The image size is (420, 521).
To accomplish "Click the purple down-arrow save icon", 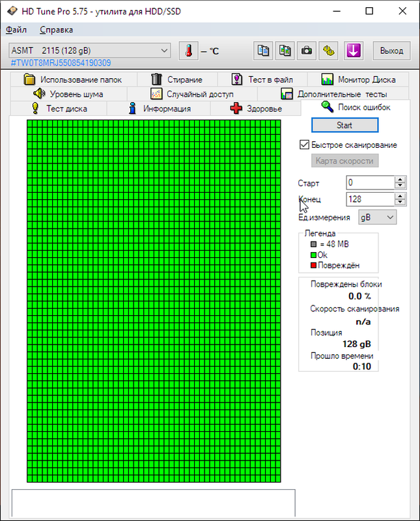I will point(354,51).
